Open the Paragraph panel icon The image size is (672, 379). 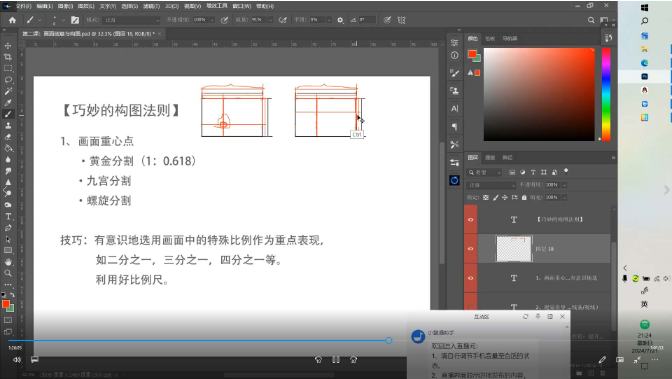pyautogui.click(x=455, y=126)
